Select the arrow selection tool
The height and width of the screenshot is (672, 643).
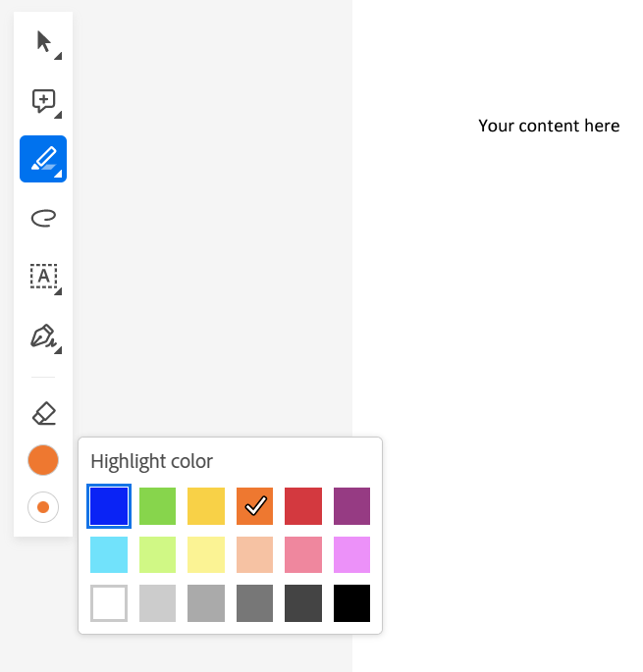[x=43, y=41]
